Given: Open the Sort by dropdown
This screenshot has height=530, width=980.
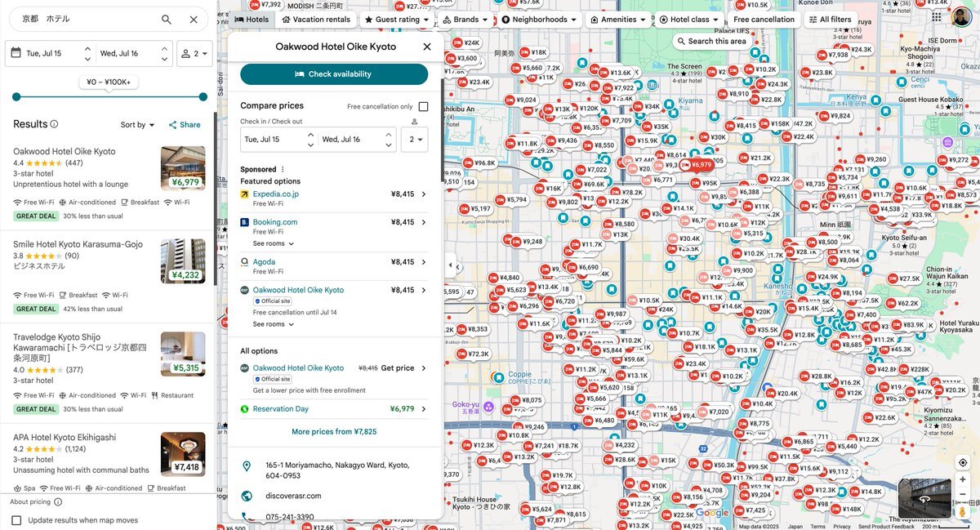Looking at the screenshot, I should 138,125.
